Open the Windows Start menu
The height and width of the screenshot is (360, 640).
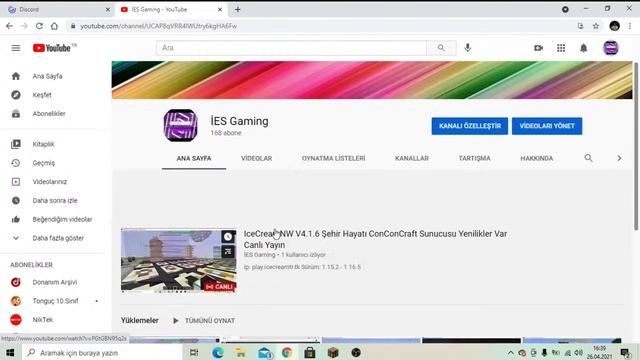10,353
